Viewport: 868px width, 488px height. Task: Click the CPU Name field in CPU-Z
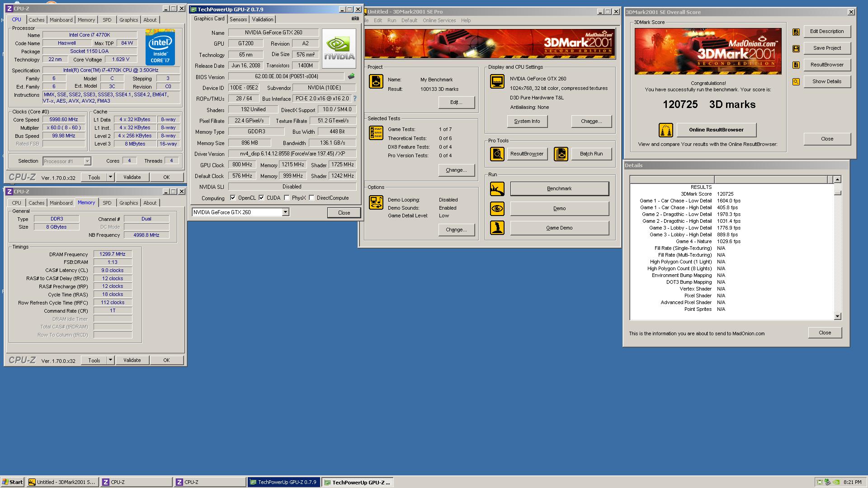[x=90, y=35]
